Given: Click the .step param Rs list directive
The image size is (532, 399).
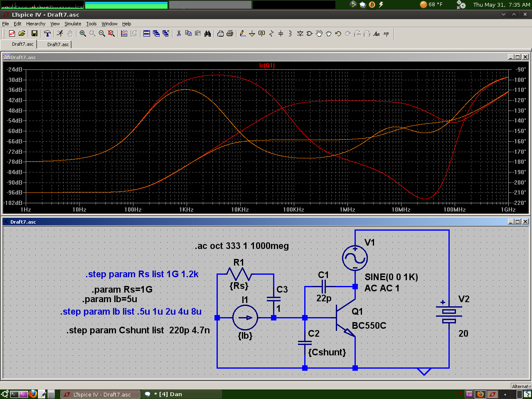Looking at the screenshot, I should click(x=142, y=274).
